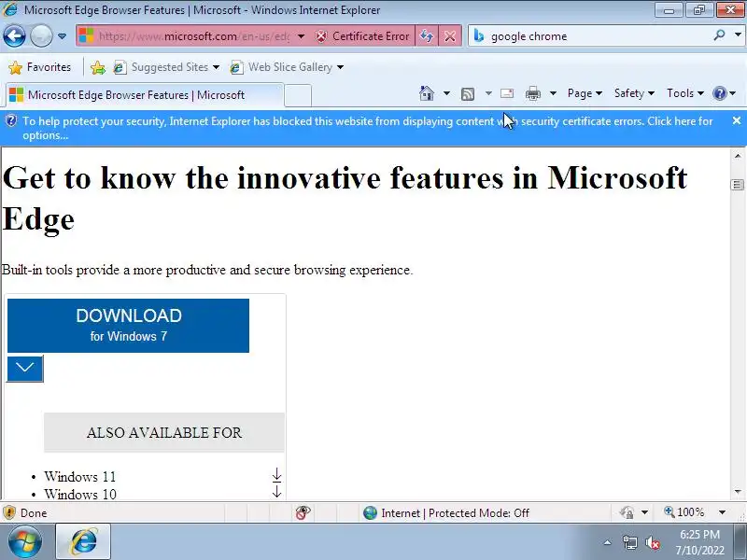Expand the status bar security dropdown arrow
This screenshot has height=560, width=747.
pos(644,512)
